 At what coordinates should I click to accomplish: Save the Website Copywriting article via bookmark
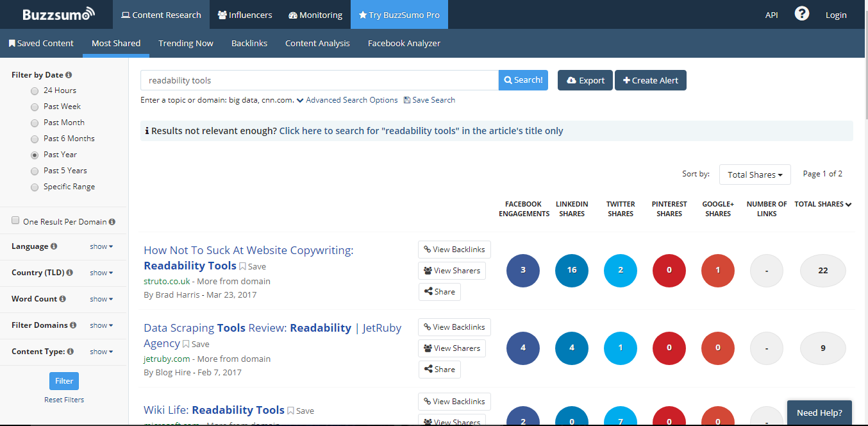253,266
